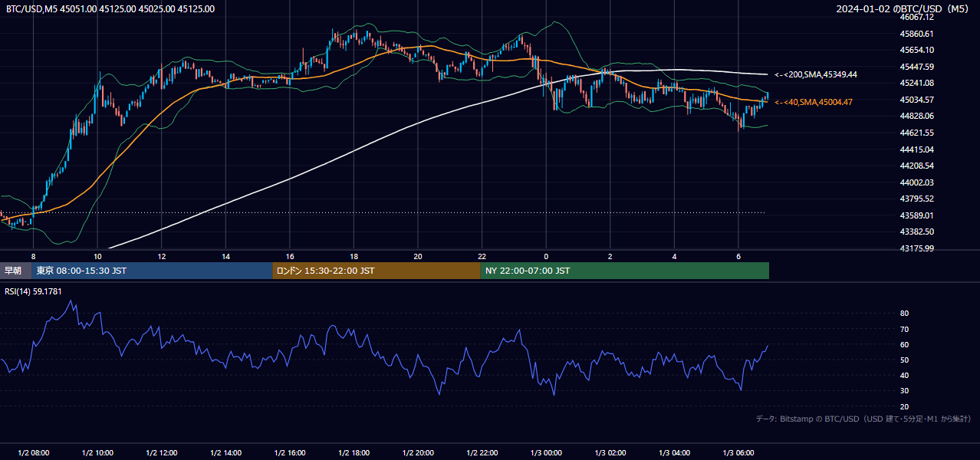This screenshot has width=980, height=460.
Task: Select the ロンドン 15:30-22:00 JST session bar
Action: click(x=377, y=271)
